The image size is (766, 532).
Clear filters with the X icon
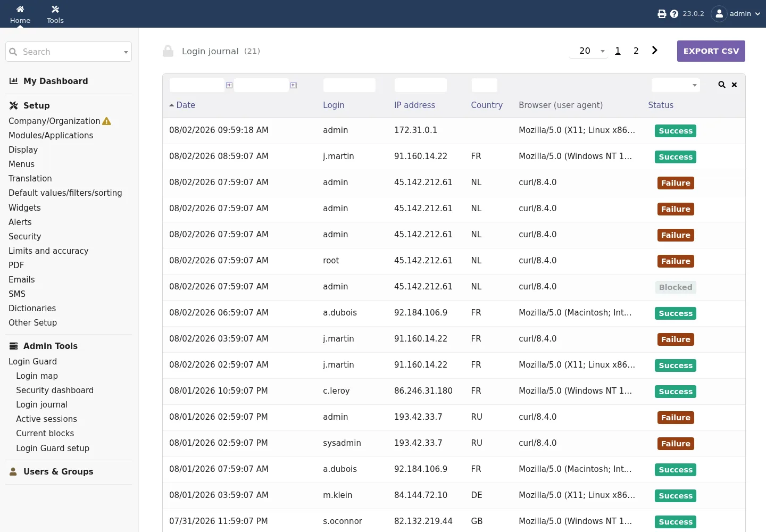point(734,85)
